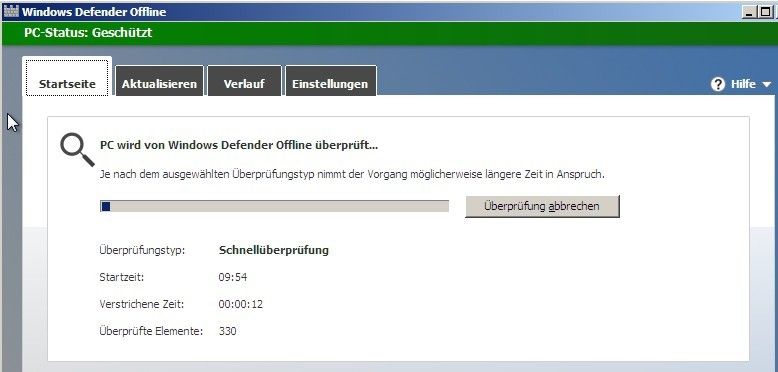Maximize the Windows Defender Offline window
The height and width of the screenshot is (372, 778).
765,12
